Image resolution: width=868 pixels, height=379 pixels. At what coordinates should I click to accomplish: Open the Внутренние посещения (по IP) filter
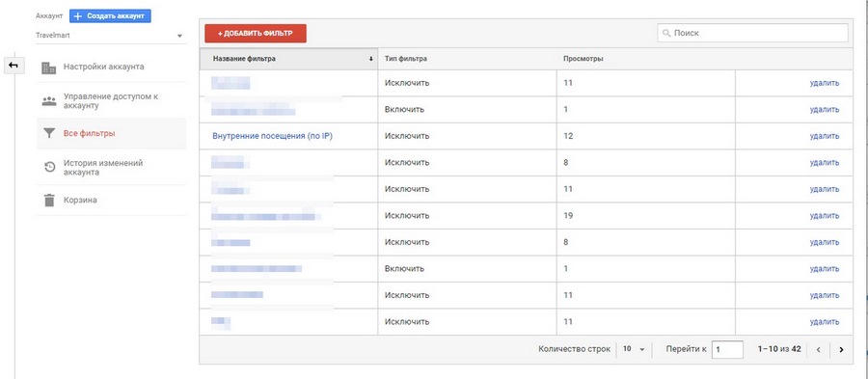[272, 136]
